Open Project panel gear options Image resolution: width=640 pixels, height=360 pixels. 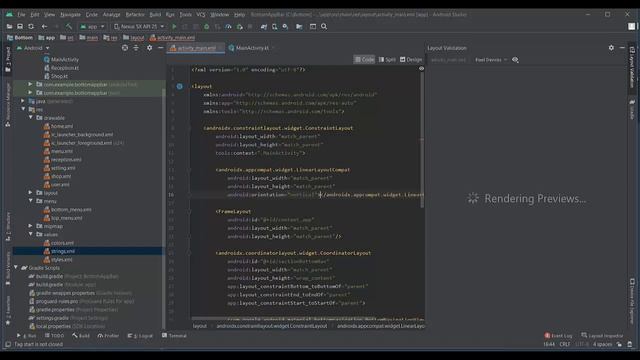click(x=149, y=48)
